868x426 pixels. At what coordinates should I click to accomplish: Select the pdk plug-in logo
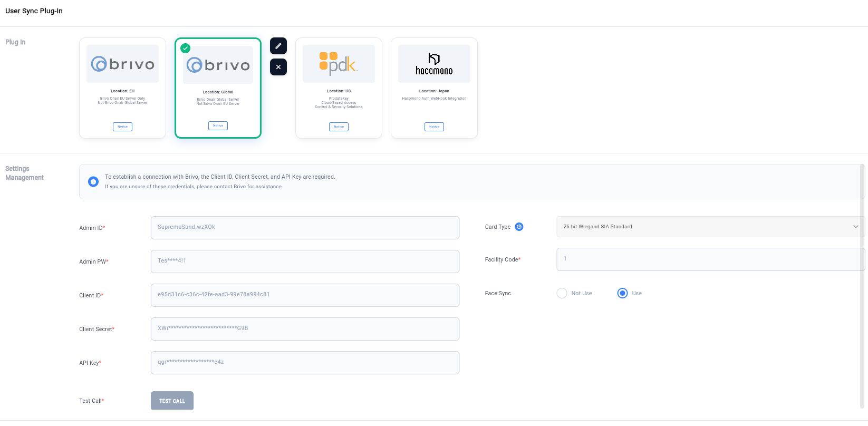[x=339, y=64]
